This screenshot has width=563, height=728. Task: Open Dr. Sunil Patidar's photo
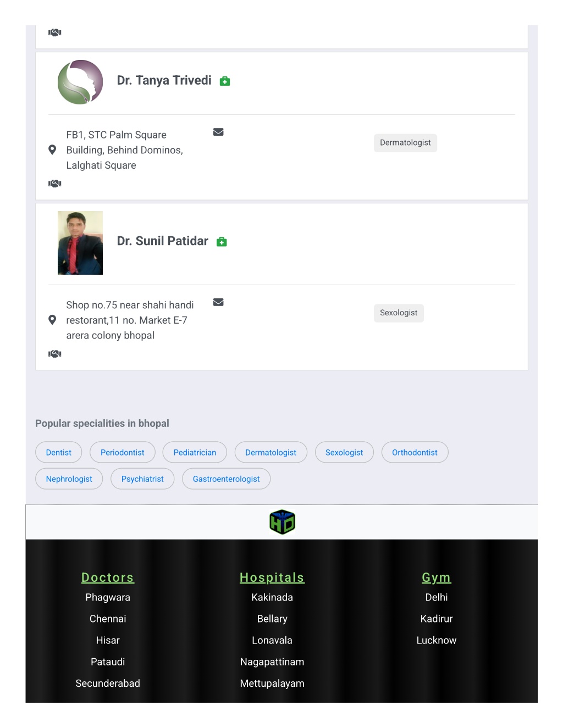80,243
